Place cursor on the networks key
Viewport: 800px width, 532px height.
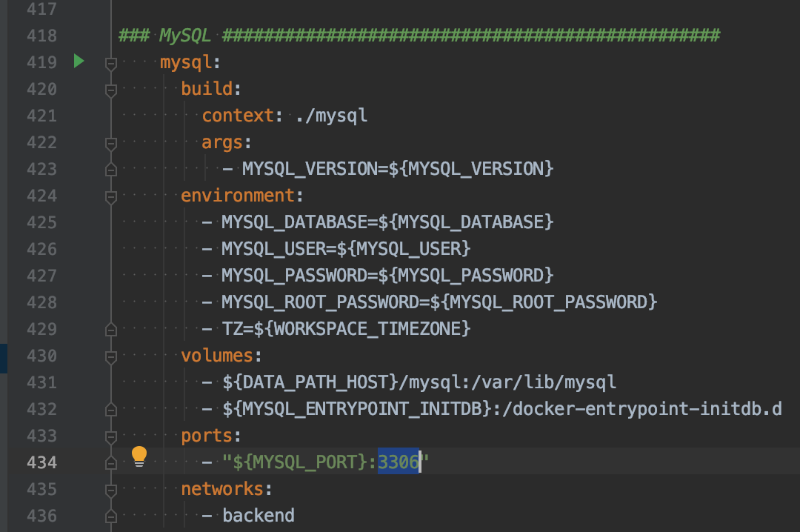coord(222,488)
